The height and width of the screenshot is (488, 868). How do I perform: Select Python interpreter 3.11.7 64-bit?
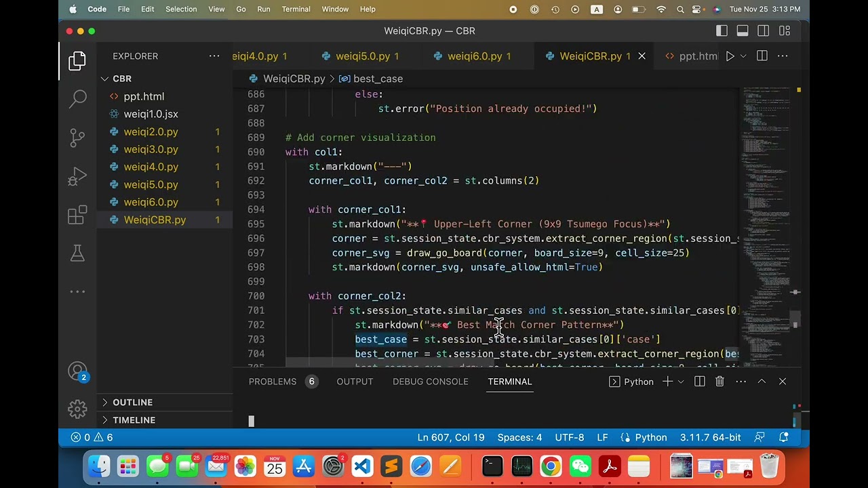tap(711, 437)
